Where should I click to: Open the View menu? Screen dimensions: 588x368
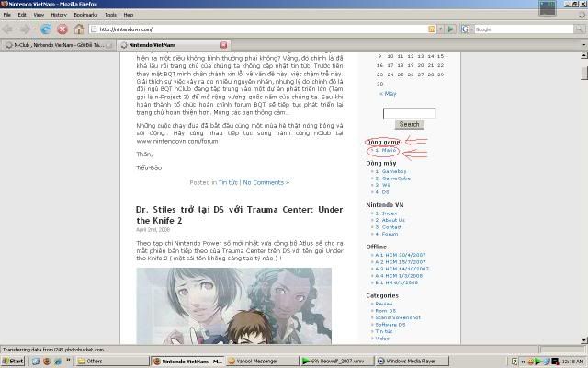(39, 15)
